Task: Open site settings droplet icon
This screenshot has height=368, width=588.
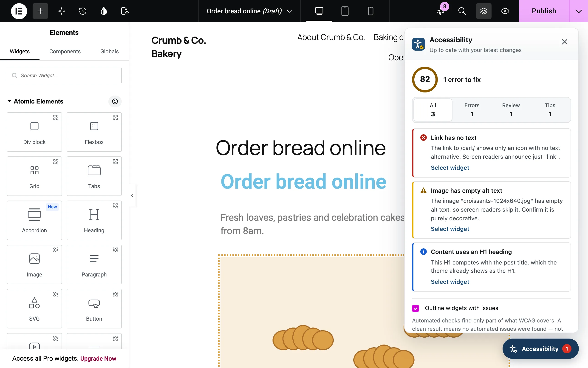Action: tap(104, 11)
